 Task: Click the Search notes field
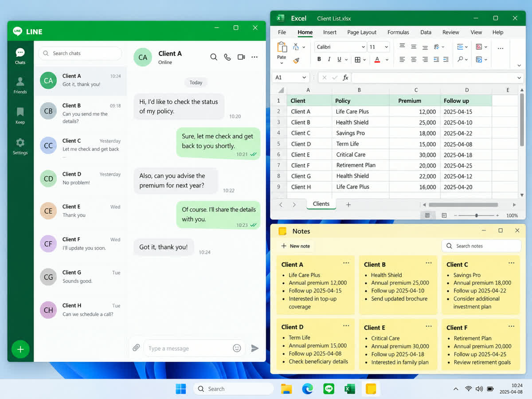click(481, 246)
